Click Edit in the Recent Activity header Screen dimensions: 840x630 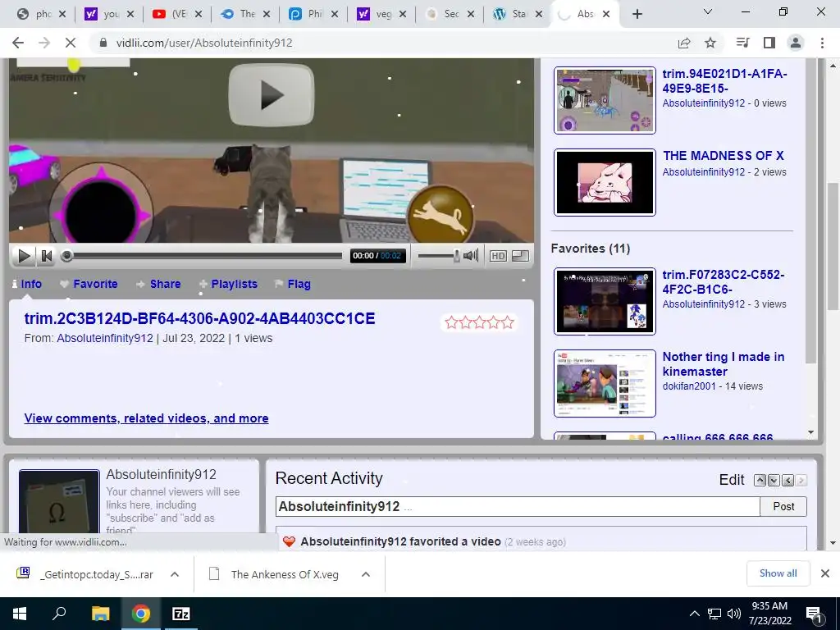(732, 479)
